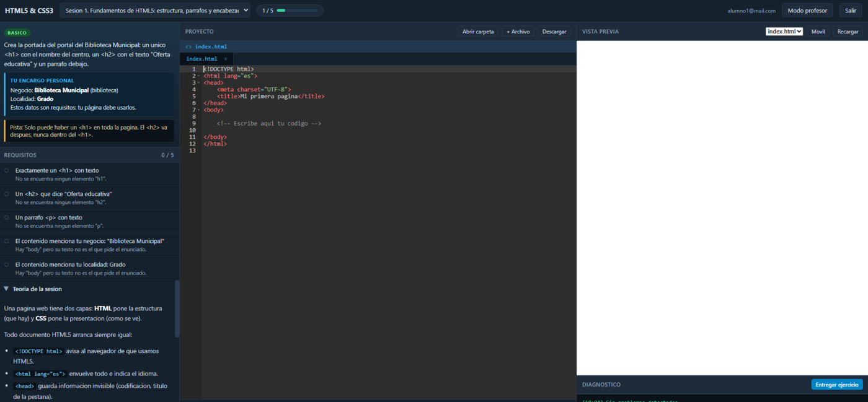Close the index.html editor tab

tap(226, 59)
